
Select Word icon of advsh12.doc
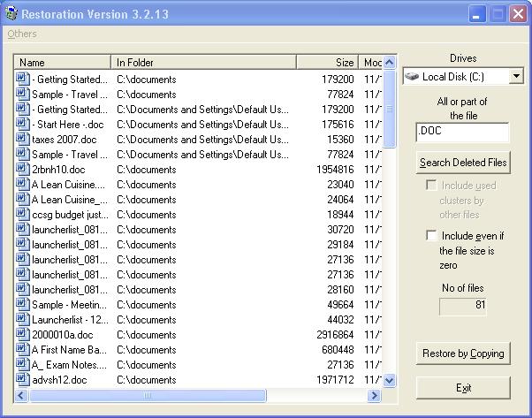[23, 380]
